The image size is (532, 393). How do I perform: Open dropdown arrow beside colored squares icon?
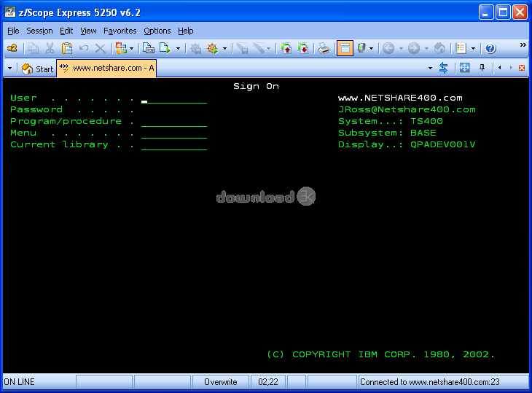point(132,49)
